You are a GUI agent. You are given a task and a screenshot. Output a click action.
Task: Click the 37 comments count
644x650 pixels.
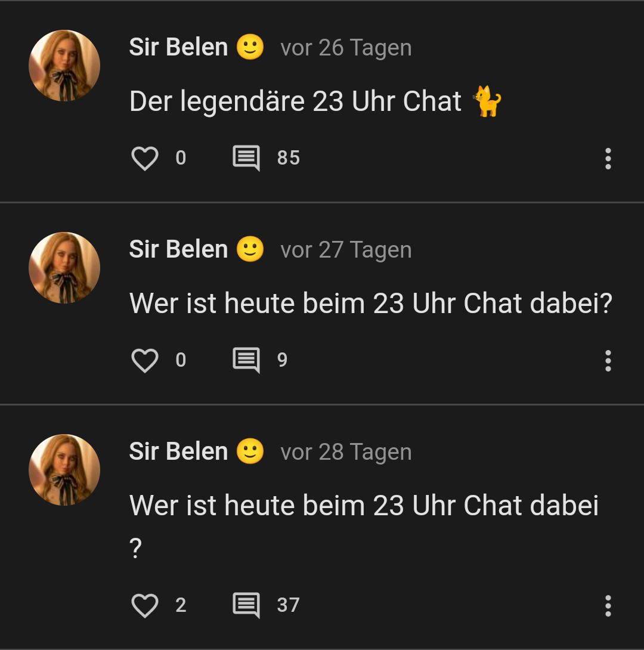tap(288, 606)
